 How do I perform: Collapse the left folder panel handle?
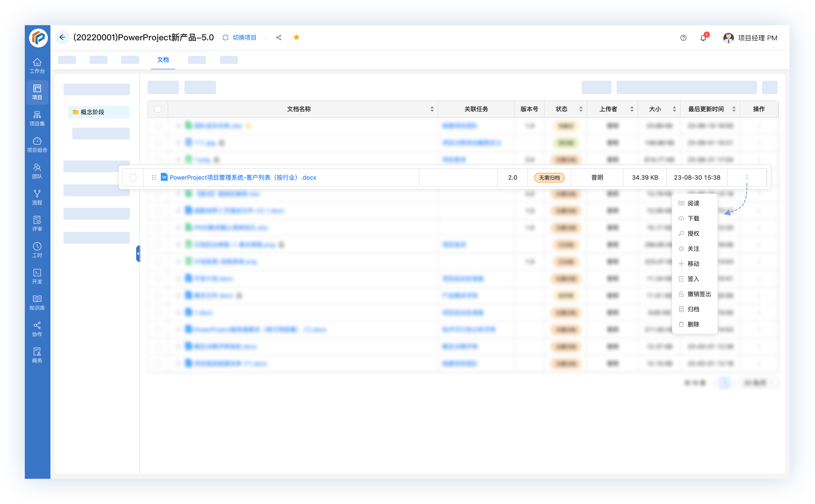click(138, 254)
